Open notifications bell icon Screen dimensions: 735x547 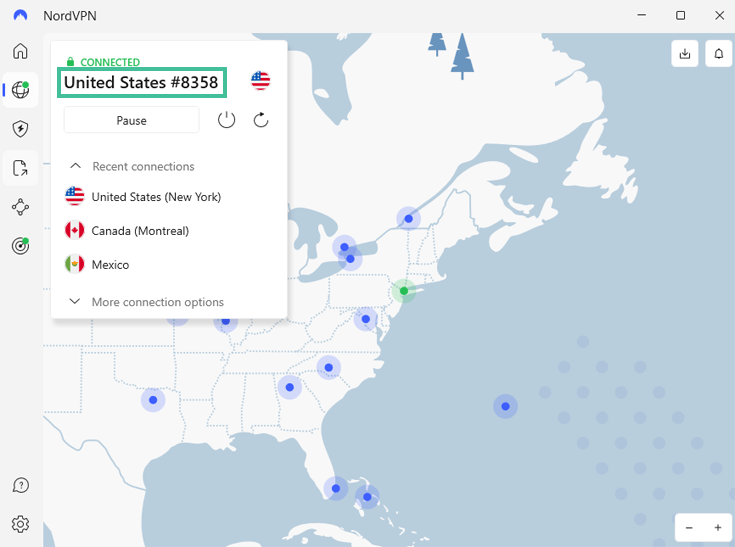tap(719, 53)
